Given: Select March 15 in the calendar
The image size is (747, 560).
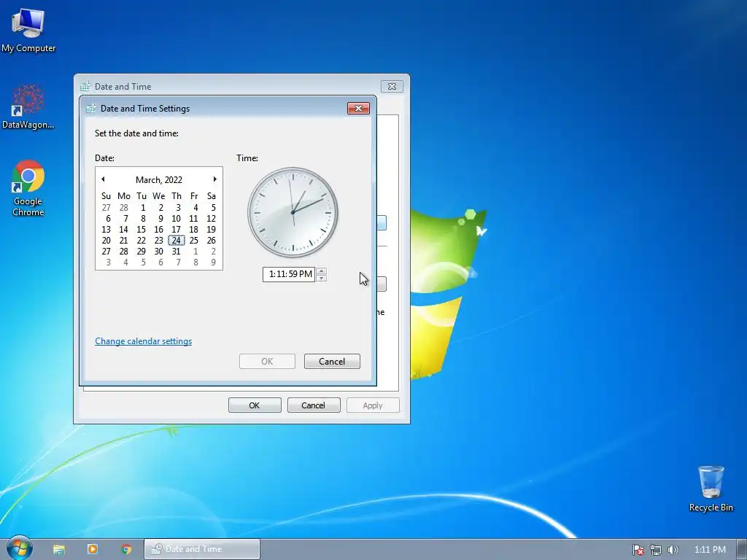Looking at the screenshot, I should (142, 229).
